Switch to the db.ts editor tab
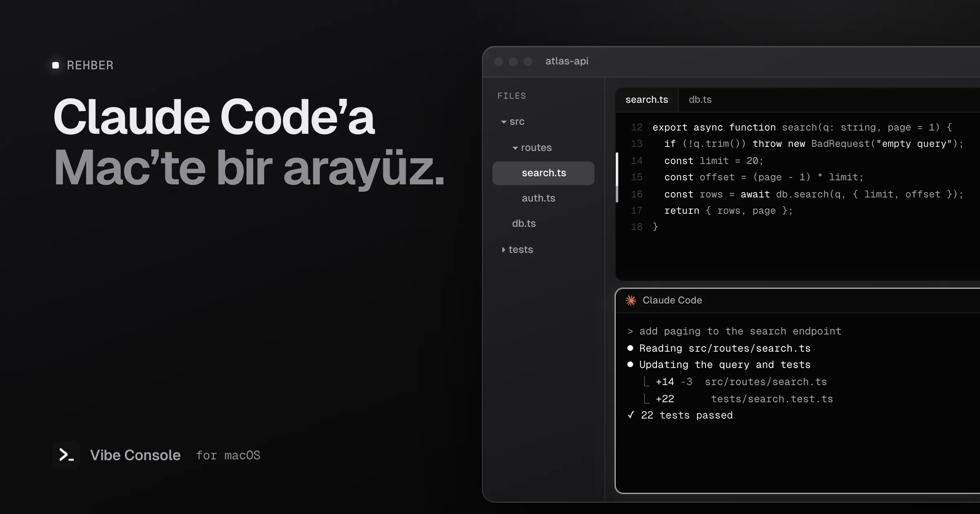The width and height of the screenshot is (980, 514). pos(700,100)
